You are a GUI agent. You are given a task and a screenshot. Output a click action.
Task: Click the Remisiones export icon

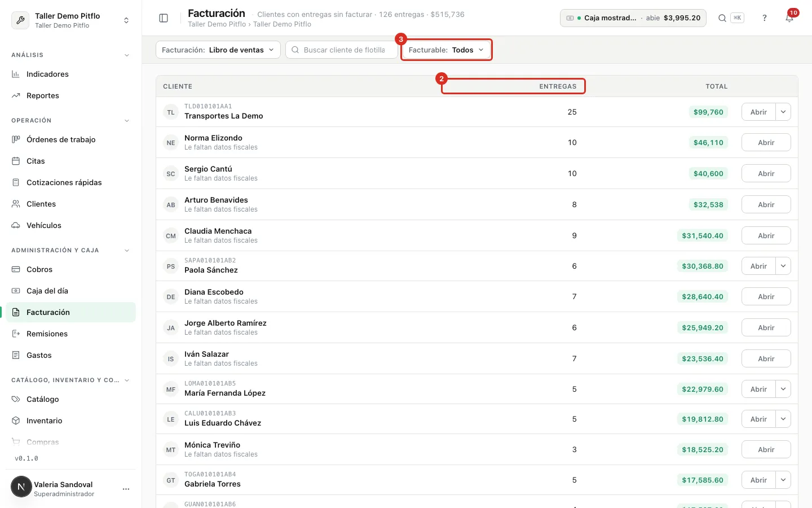16,334
